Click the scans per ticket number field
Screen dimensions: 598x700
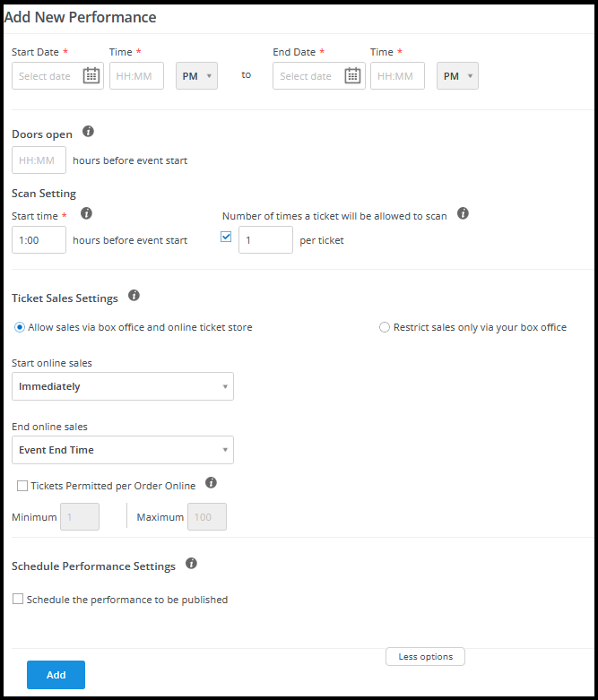pos(265,239)
